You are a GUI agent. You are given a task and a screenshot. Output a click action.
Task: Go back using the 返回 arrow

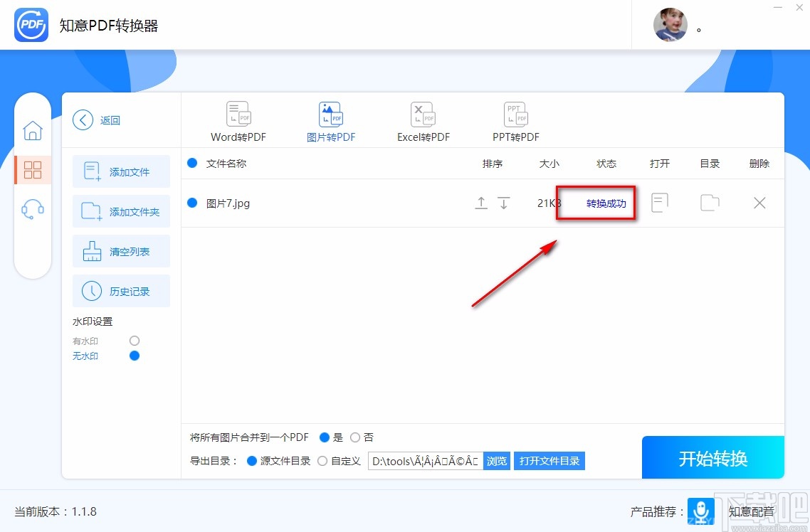(x=83, y=120)
